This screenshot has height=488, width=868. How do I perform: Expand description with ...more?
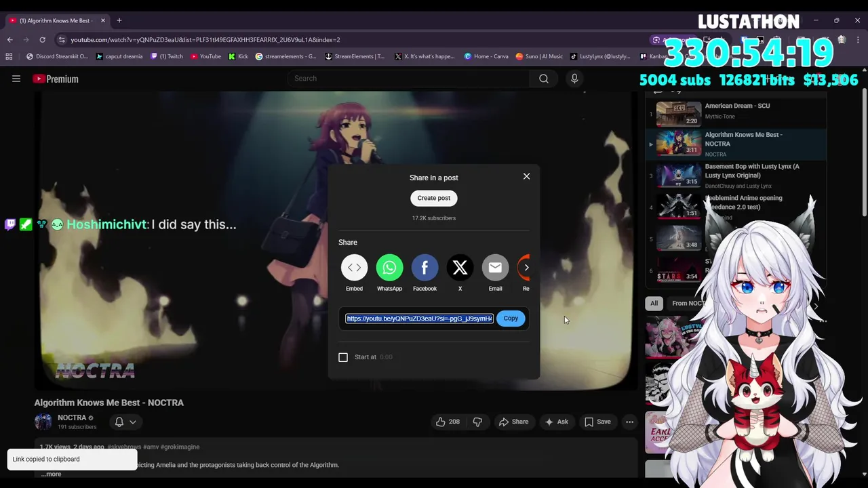(51, 474)
